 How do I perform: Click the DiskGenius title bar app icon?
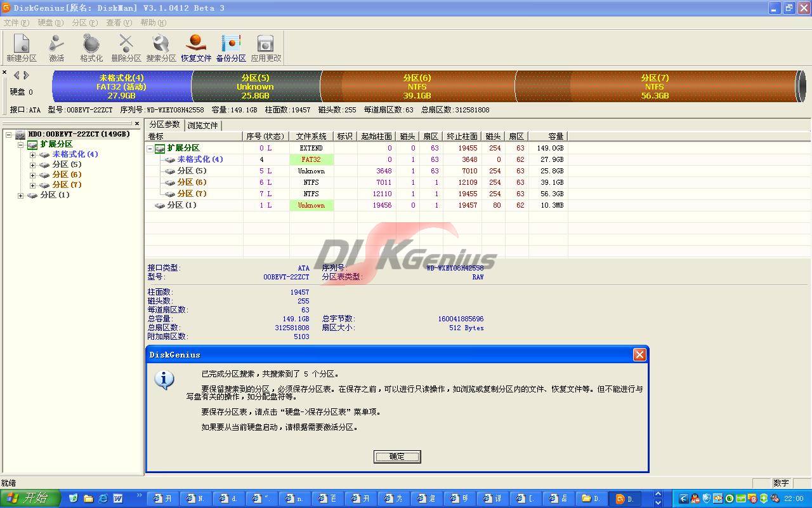tap(6, 8)
